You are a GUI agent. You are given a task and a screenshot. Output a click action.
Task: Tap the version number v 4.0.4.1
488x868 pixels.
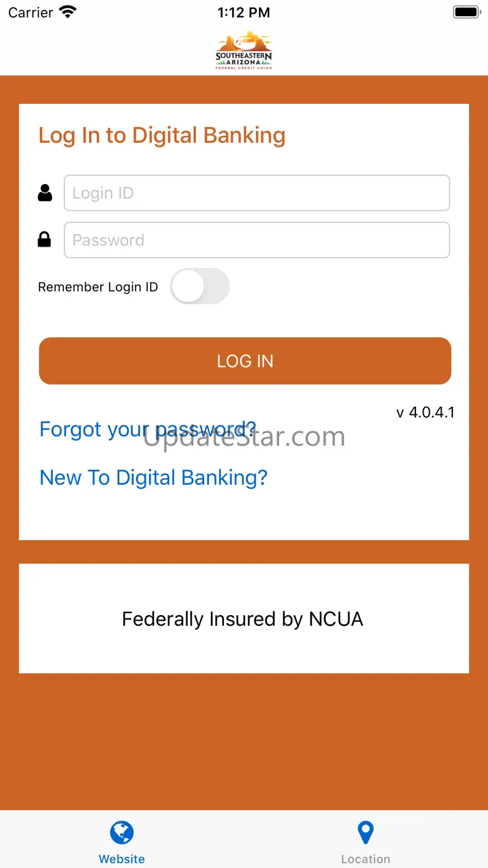(425, 412)
